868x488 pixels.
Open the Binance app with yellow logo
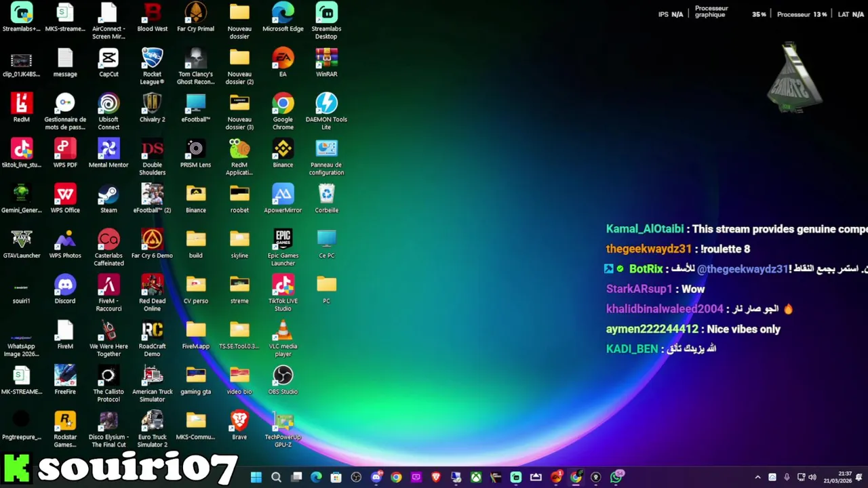click(283, 153)
